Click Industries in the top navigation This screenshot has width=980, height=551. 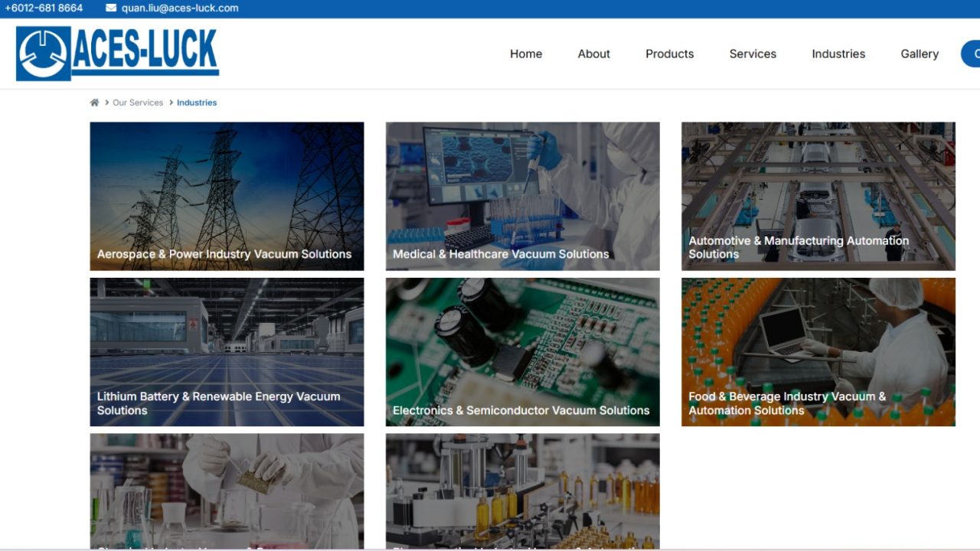pos(838,54)
